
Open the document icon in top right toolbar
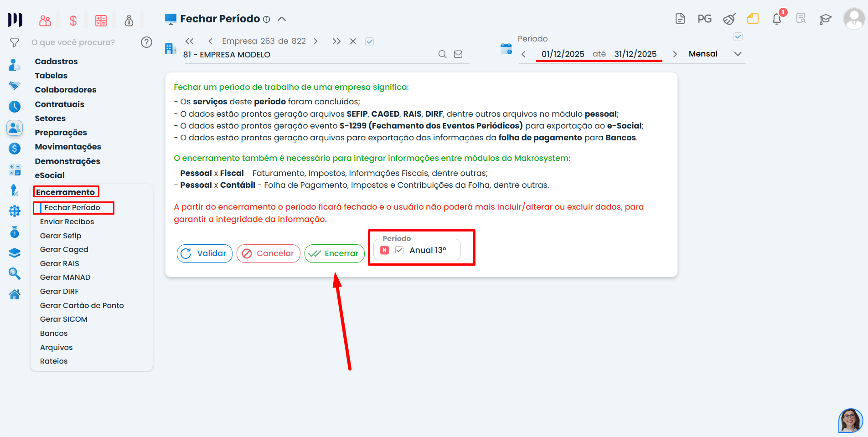(680, 19)
